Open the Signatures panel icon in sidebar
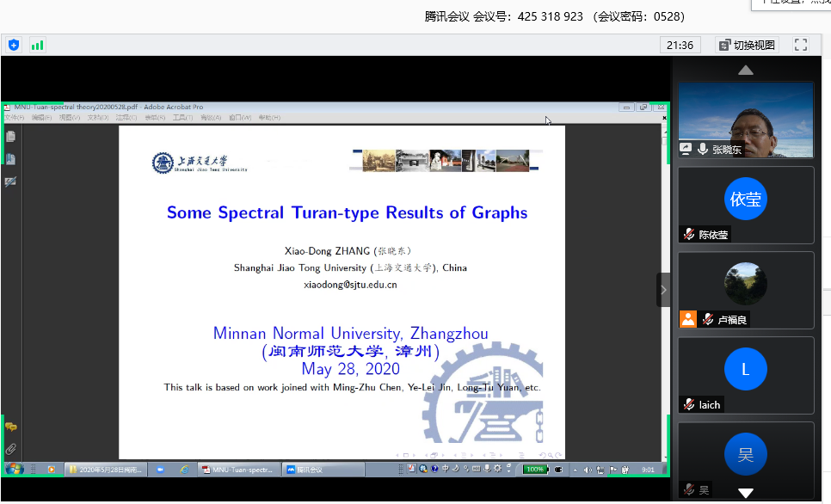The height and width of the screenshot is (504, 831). point(10,181)
